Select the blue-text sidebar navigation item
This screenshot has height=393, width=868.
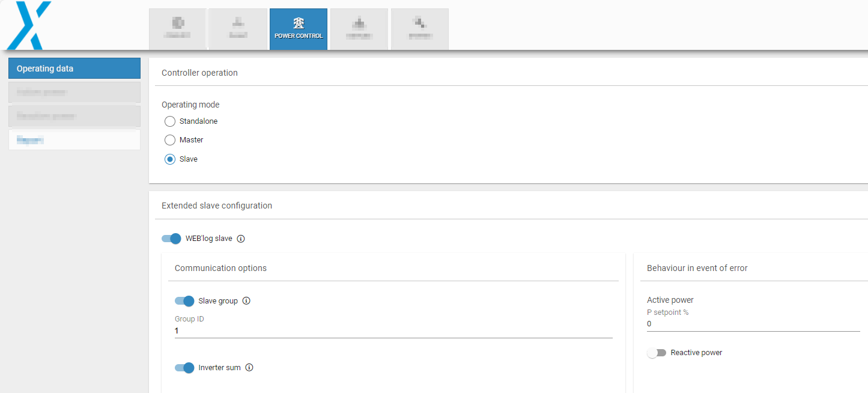click(x=74, y=139)
